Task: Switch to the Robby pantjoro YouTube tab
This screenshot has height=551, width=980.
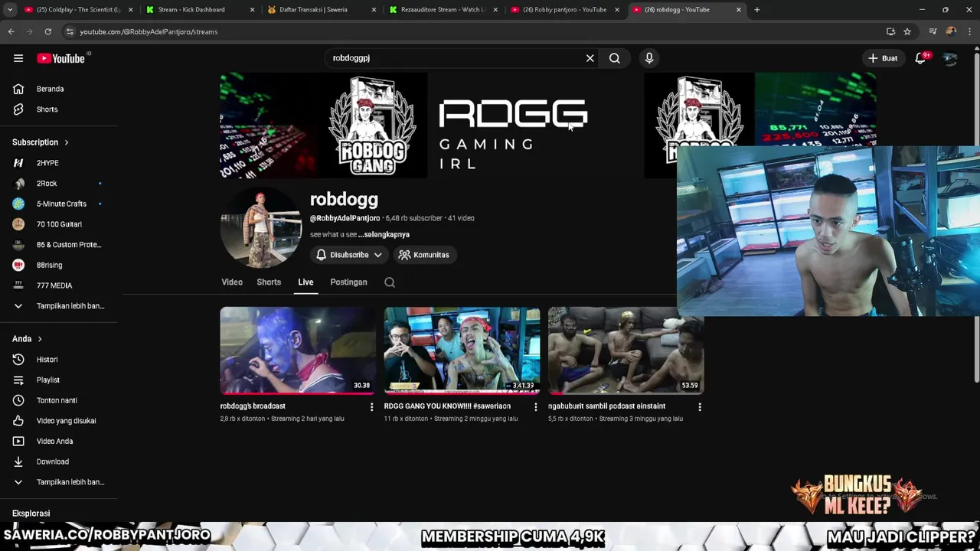Action: [x=564, y=10]
